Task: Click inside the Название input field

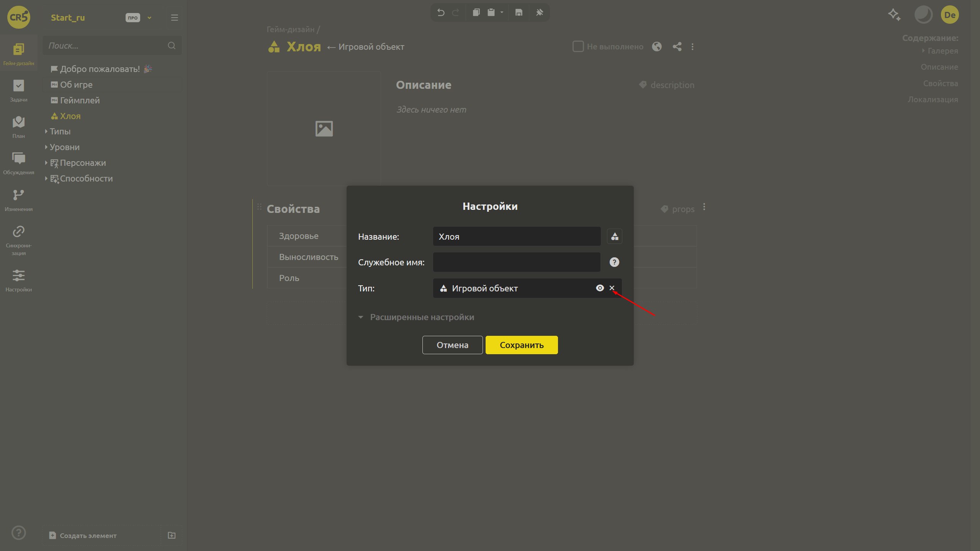Action: (x=517, y=236)
